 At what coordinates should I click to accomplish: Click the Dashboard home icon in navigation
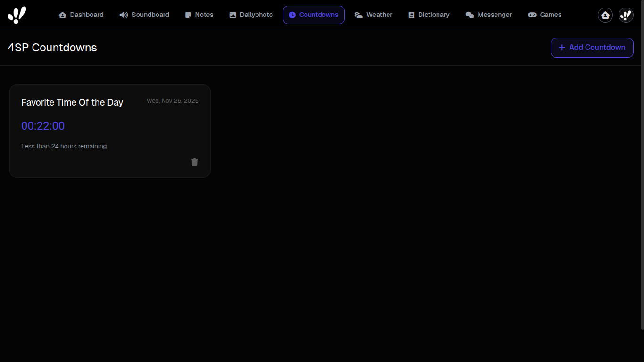coord(63,15)
